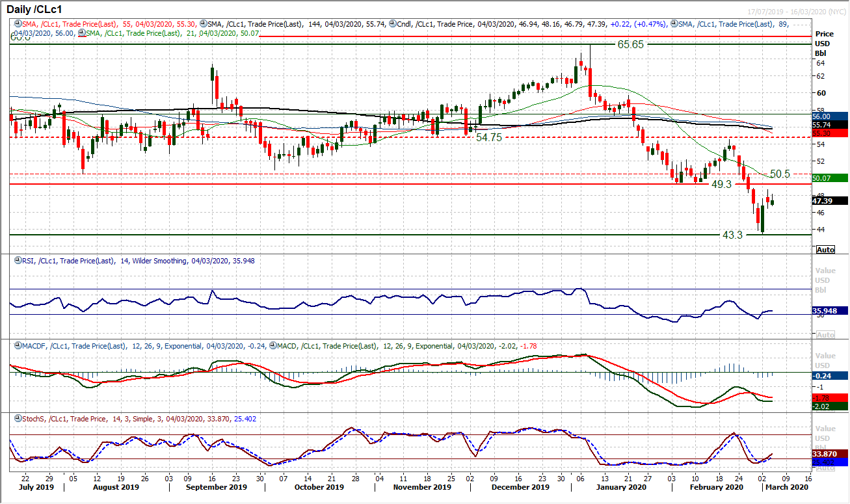Click the 55.30 red price axis tag
This screenshot has height=504, width=850.
pyautogui.click(x=829, y=133)
